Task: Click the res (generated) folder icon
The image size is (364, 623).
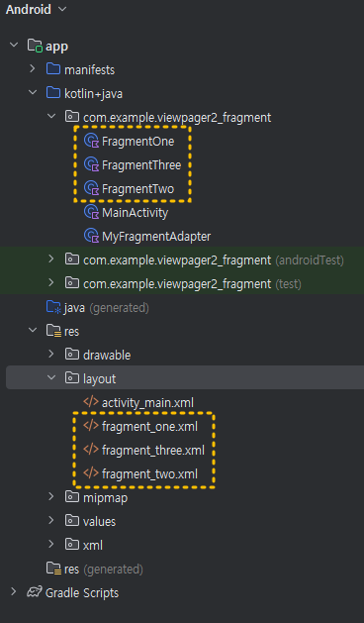Action: 53,569
